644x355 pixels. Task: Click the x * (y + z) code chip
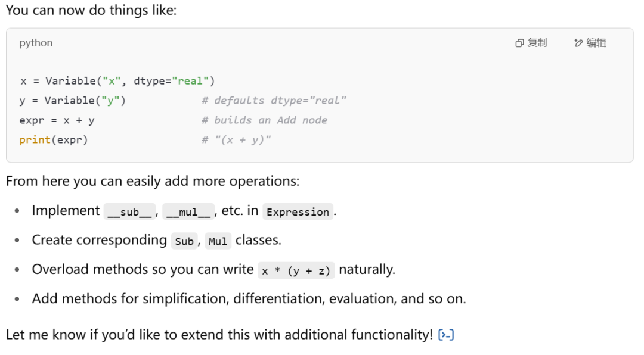[296, 270]
